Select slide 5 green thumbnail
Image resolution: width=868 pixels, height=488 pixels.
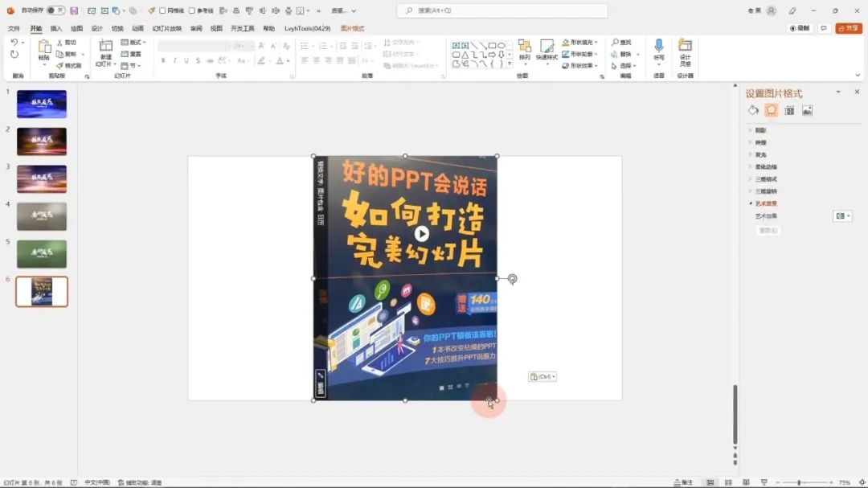tap(42, 254)
